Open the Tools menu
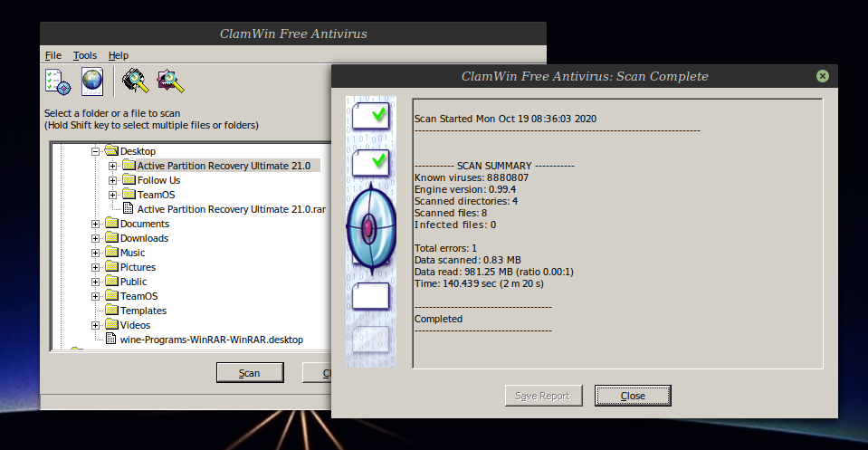Viewport: 868px width, 450px height. [x=85, y=55]
